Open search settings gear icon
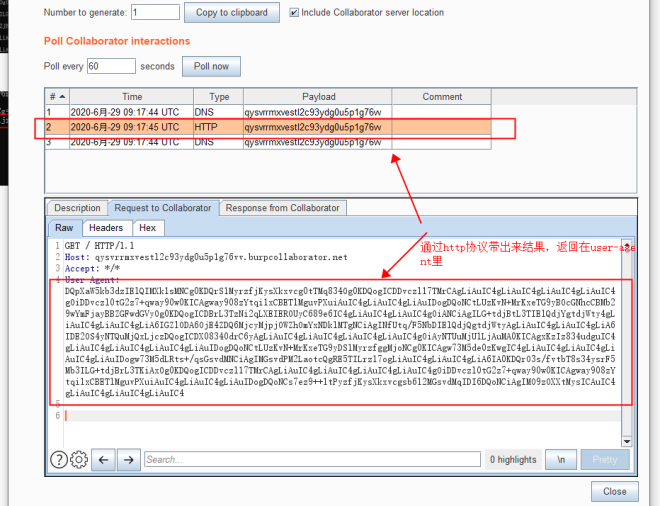 pos(80,459)
